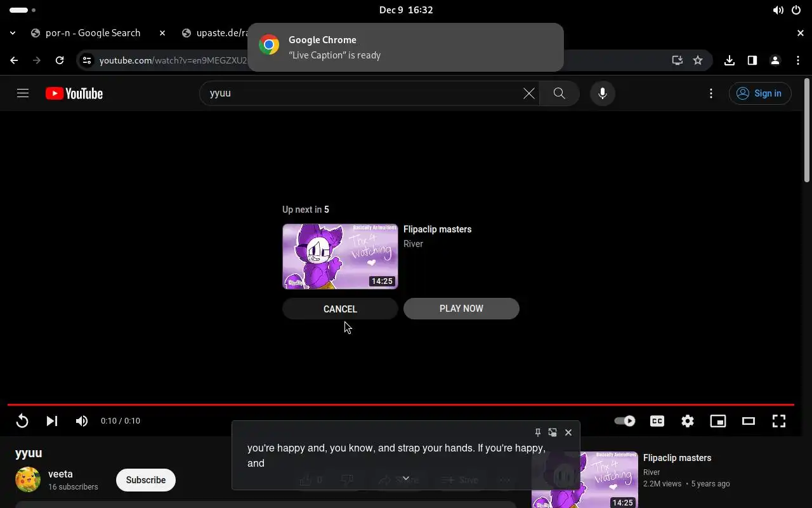Open sidebar Flipaclip masters recommended video title

[x=677, y=458]
